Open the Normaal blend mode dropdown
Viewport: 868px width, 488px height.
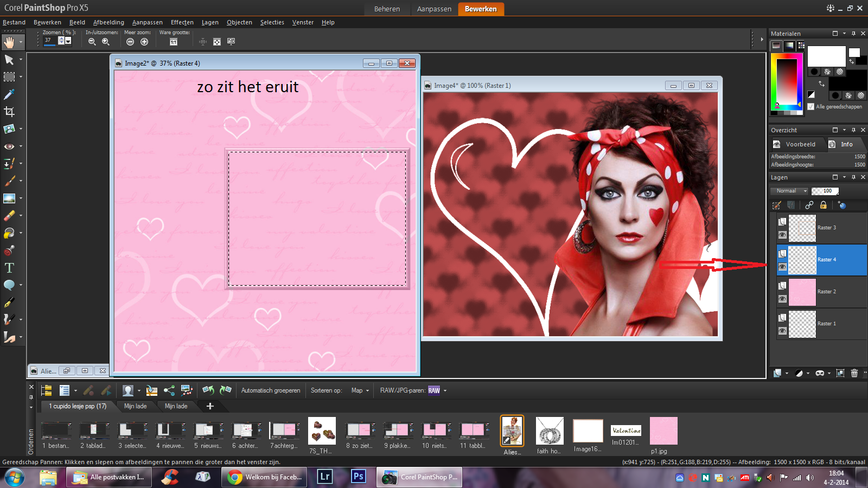point(789,191)
